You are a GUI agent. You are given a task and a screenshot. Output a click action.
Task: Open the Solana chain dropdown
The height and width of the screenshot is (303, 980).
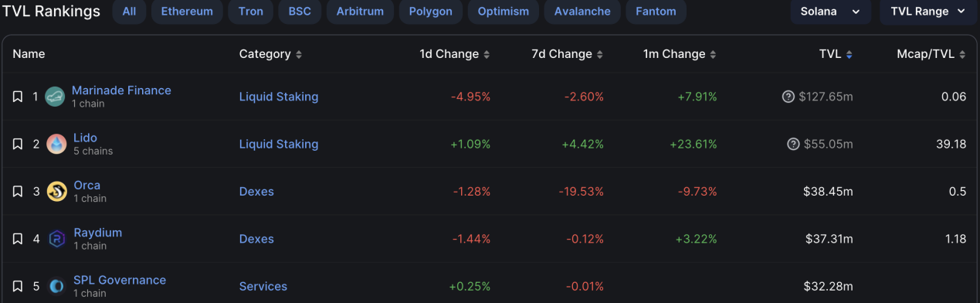[x=830, y=12]
